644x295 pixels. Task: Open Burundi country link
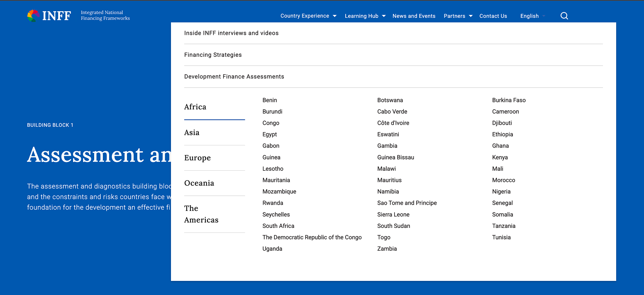[x=272, y=111]
